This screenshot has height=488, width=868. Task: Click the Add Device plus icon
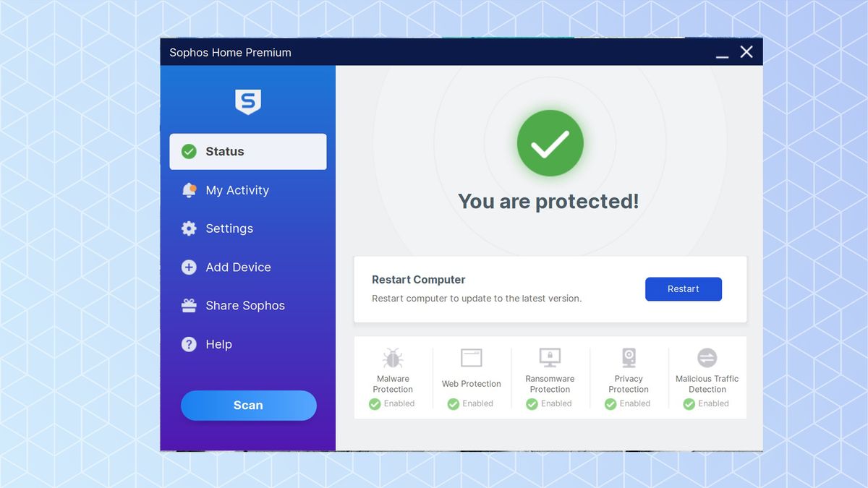coord(189,267)
